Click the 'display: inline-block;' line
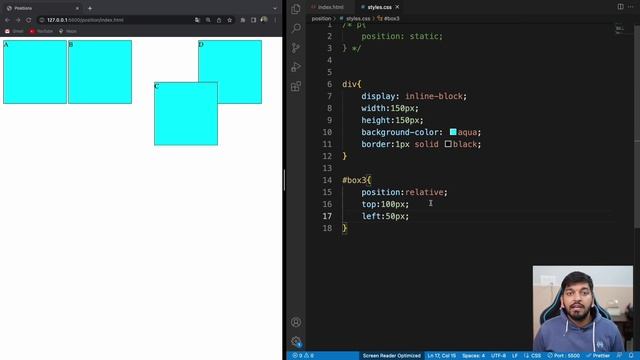 413,96
